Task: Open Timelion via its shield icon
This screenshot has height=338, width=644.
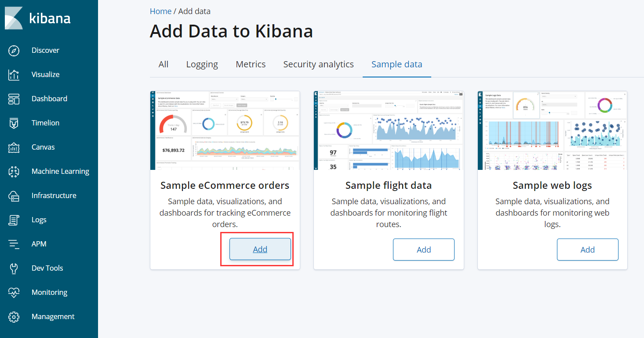Action: coord(14,123)
